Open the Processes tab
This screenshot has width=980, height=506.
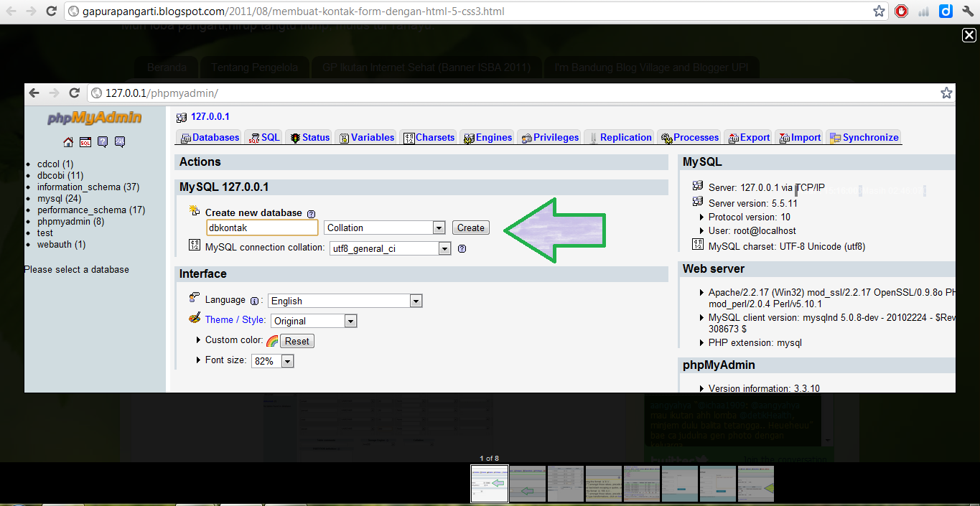click(690, 137)
